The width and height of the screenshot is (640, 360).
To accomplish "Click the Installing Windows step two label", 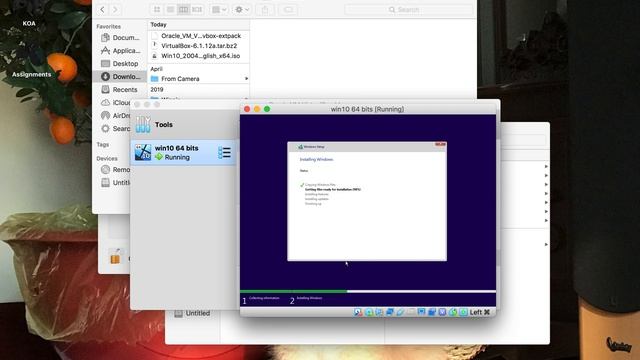I will pos(309,298).
